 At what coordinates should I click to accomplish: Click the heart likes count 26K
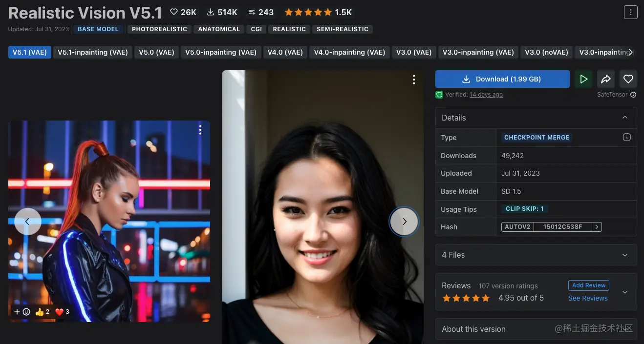pyautogui.click(x=183, y=12)
